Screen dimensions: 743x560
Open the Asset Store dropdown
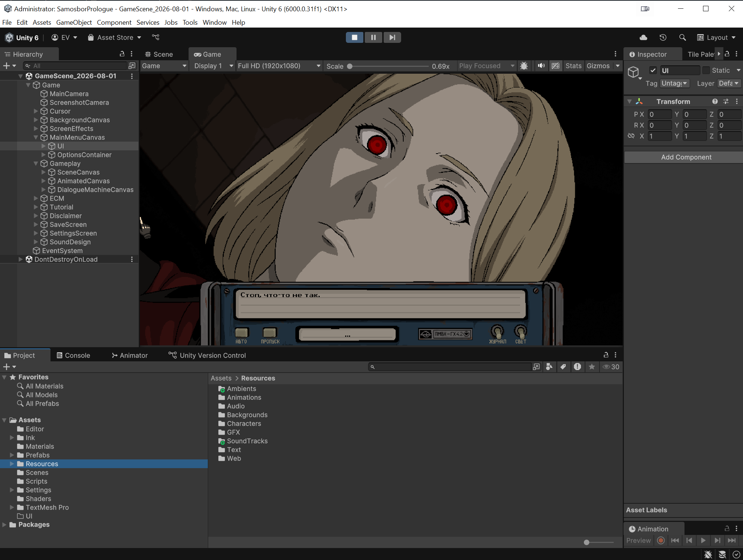(x=114, y=37)
